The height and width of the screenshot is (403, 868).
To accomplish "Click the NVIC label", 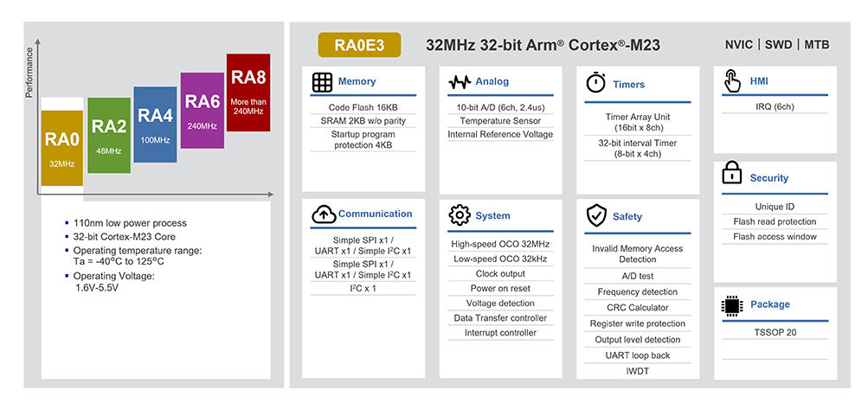I will 739,45.
